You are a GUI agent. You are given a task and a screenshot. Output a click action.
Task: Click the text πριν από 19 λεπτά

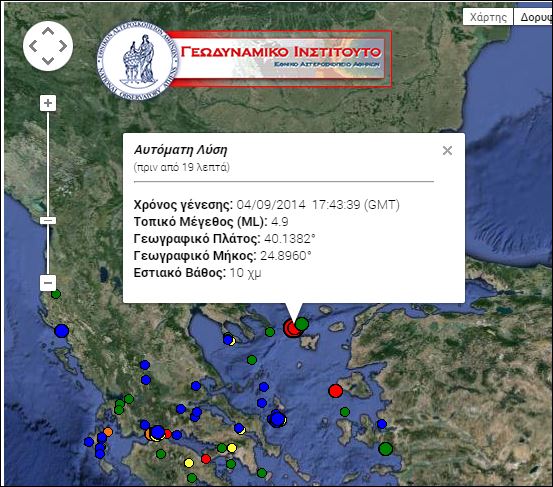point(182,167)
